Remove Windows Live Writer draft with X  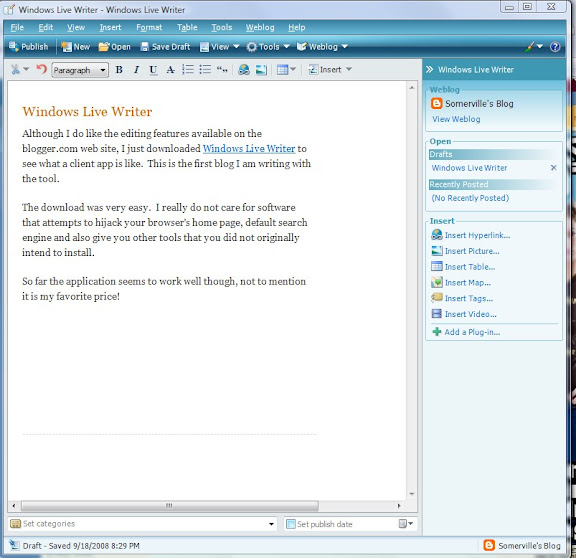tap(554, 168)
